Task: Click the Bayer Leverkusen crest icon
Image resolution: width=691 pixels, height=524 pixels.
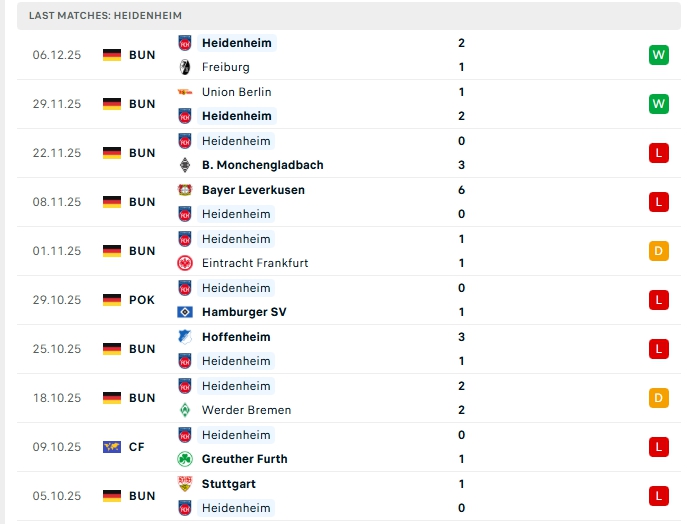Action: point(184,190)
